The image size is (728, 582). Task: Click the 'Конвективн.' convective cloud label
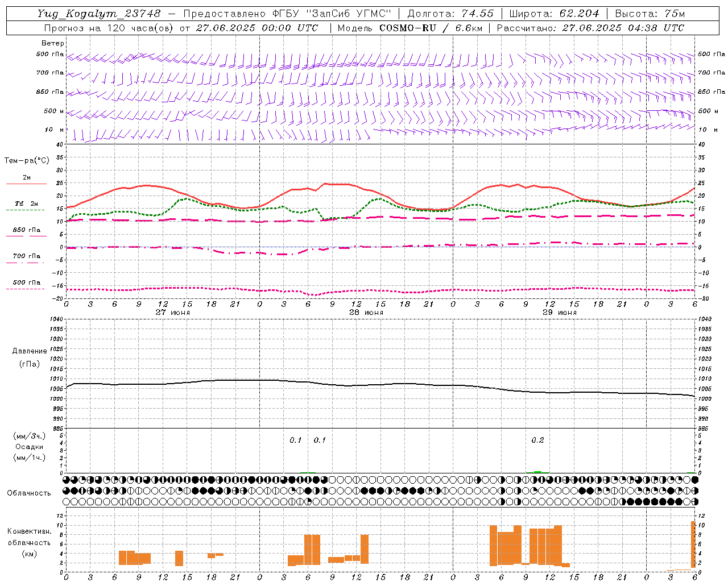(x=30, y=531)
